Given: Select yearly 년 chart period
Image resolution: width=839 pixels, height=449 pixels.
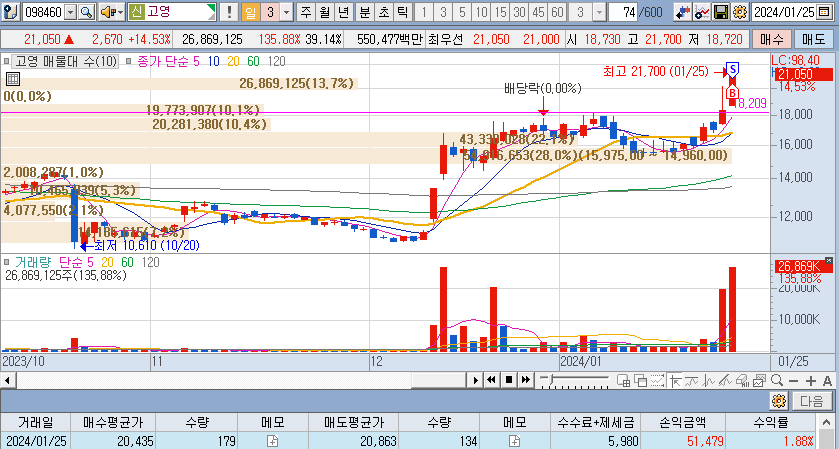Looking at the screenshot, I should pyautogui.click(x=342, y=12).
